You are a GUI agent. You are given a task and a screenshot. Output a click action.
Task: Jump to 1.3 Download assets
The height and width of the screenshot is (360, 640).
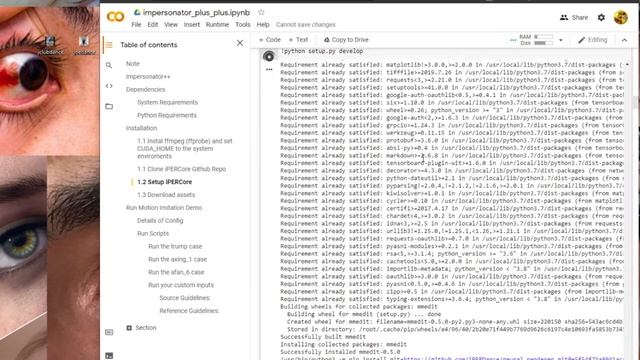coord(166,195)
